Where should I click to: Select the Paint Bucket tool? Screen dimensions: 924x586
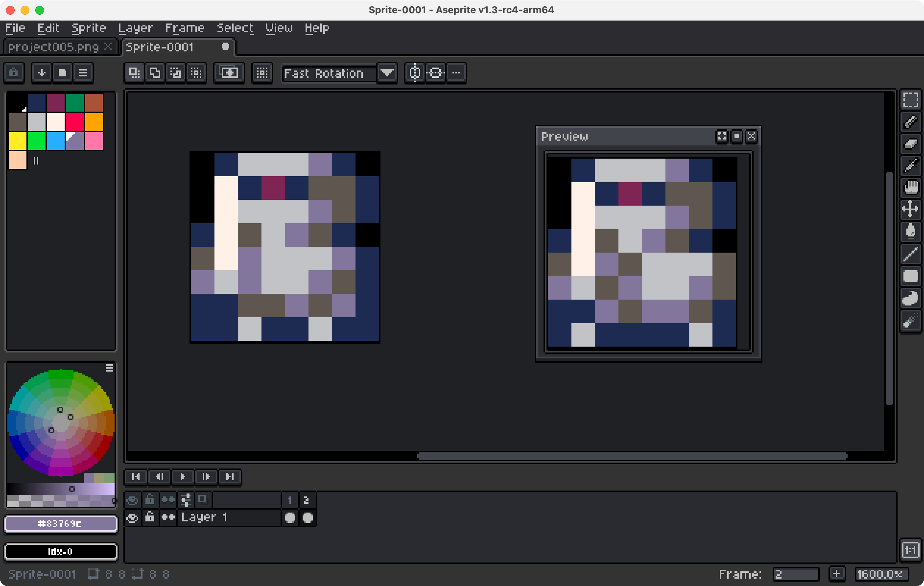pos(910,231)
